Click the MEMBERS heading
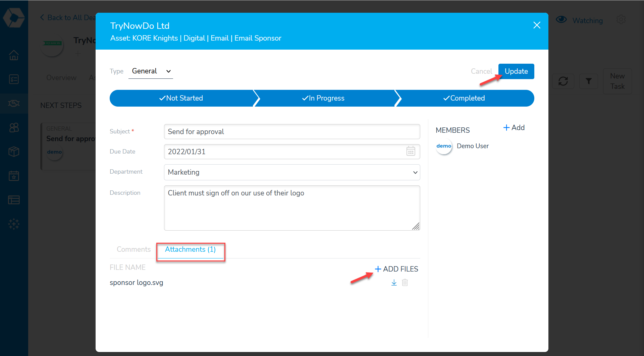 pos(452,130)
